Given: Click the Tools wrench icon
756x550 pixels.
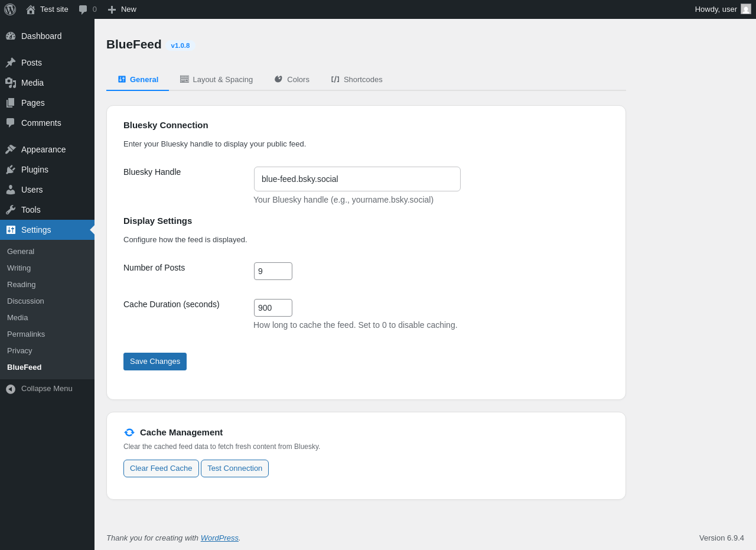Looking at the screenshot, I should point(11,210).
